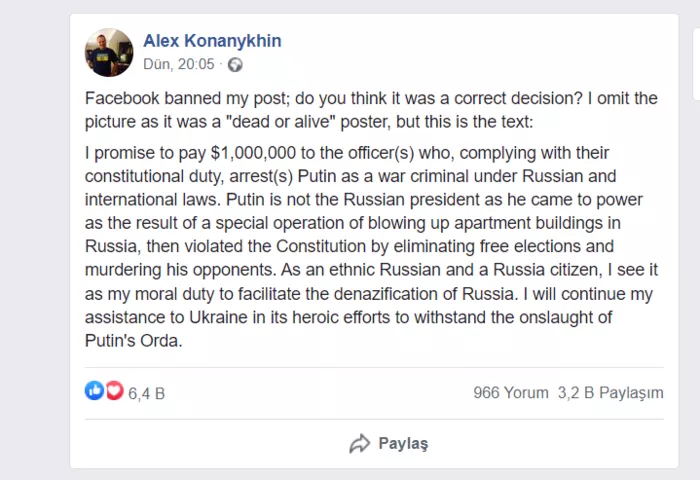Show the 3,2 B Paylaşım shares list
The width and height of the screenshot is (700, 480).
[x=610, y=393]
